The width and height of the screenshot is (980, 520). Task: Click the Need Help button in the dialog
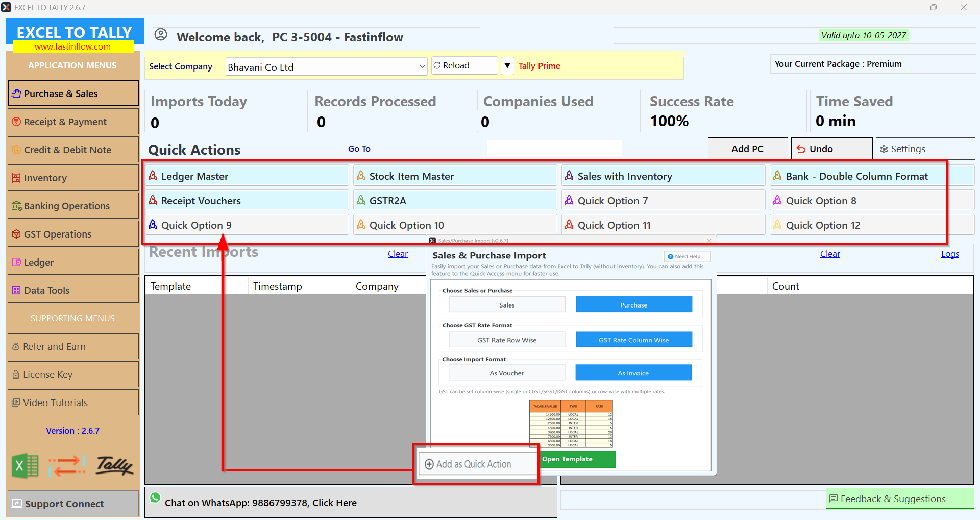687,256
